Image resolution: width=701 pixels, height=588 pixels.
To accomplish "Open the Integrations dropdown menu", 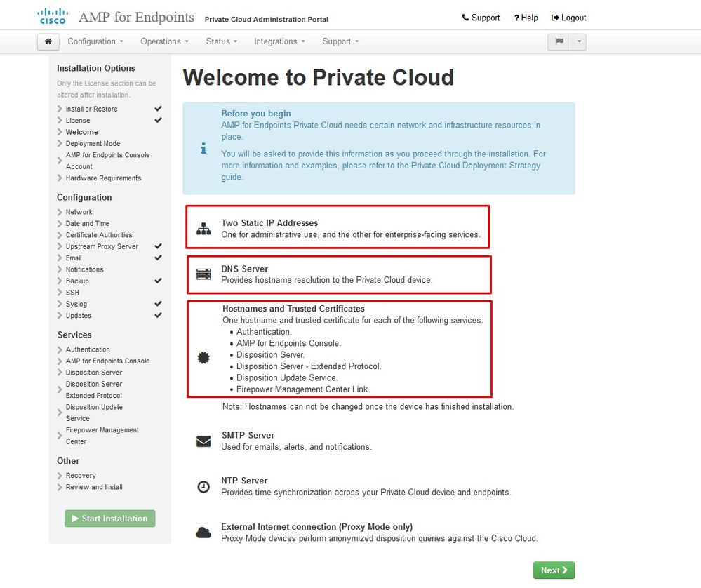I will [x=279, y=41].
